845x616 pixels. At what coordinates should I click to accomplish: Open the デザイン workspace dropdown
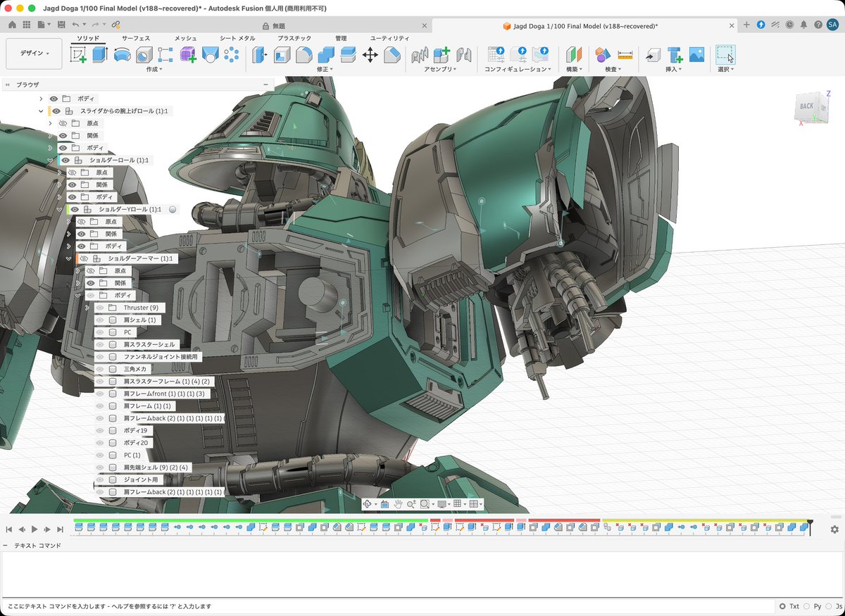click(x=34, y=54)
